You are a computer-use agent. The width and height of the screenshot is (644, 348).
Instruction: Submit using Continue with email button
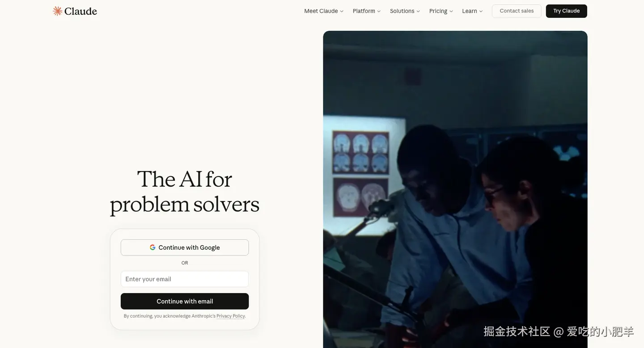click(x=185, y=301)
